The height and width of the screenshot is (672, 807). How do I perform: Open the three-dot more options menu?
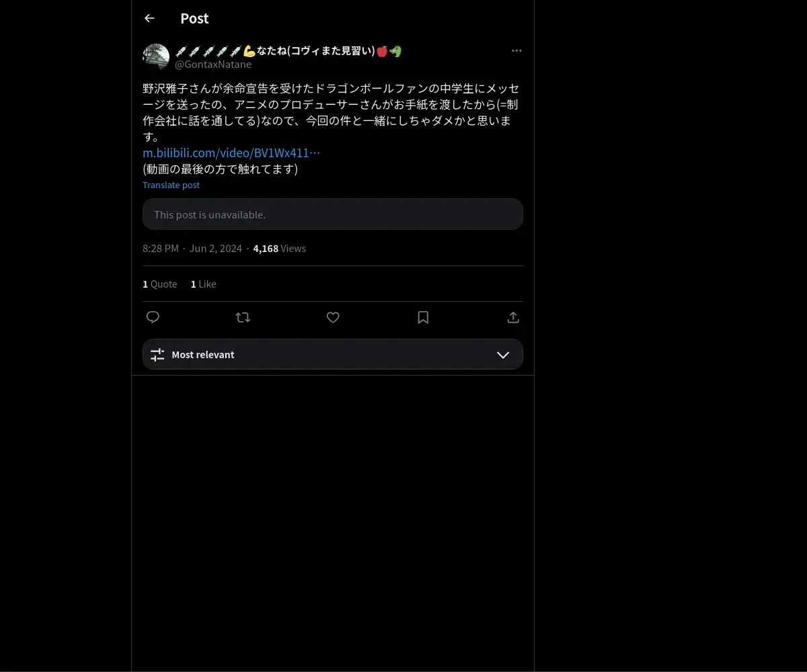[x=516, y=50]
